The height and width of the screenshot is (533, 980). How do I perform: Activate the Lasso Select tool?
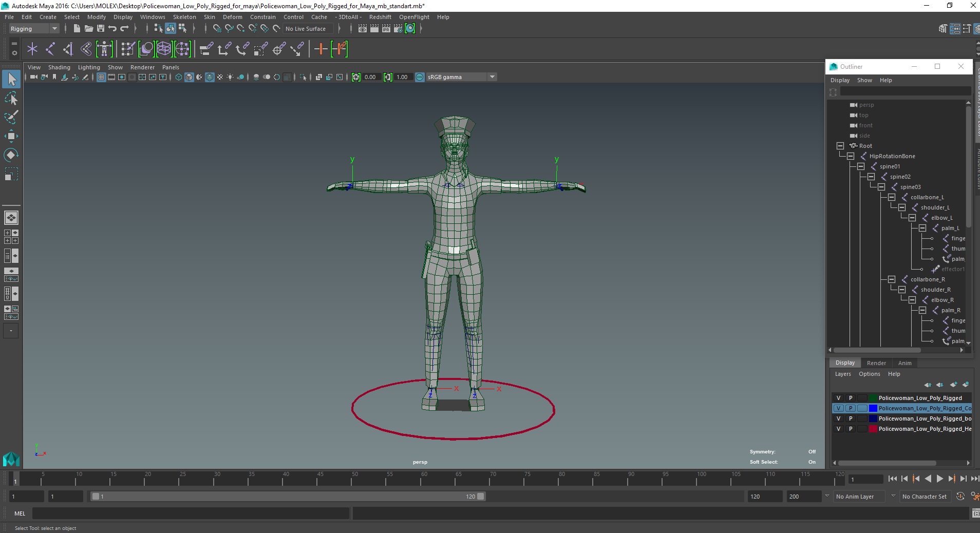click(x=11, y=98)
